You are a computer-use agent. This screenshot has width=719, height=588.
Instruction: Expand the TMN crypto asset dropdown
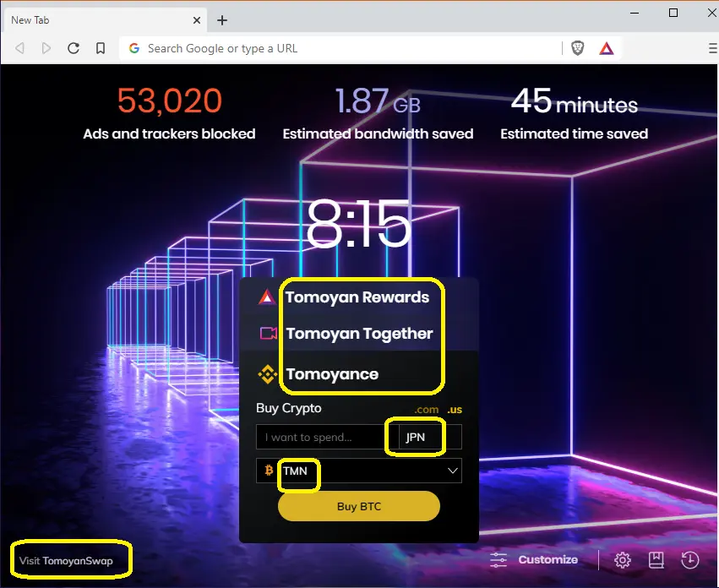359,471
